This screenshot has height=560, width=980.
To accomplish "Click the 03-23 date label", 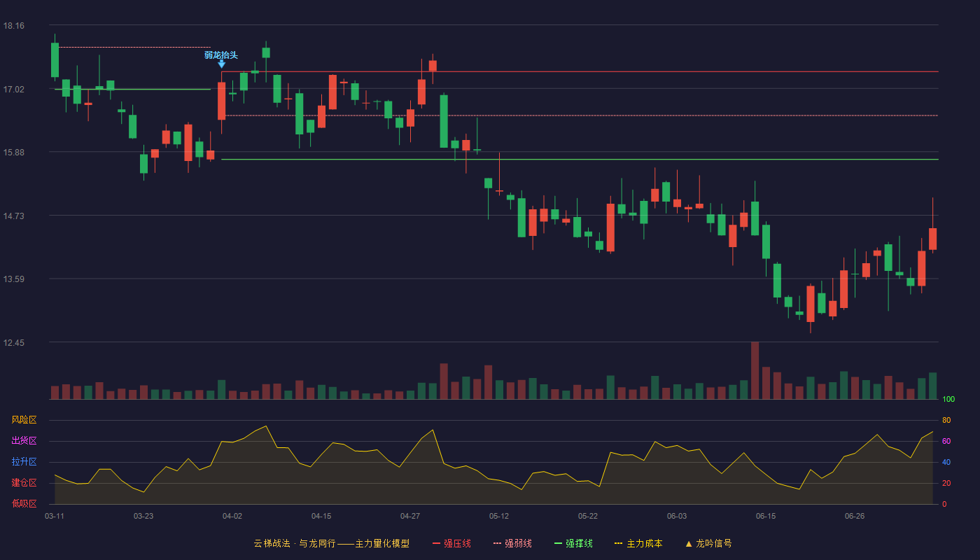I will [143, 516].
